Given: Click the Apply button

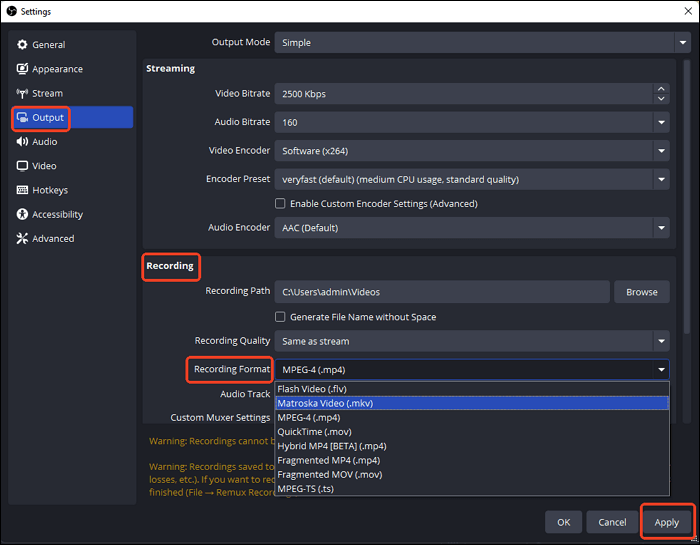Looking at the screenshot, I should coord(666,522).
